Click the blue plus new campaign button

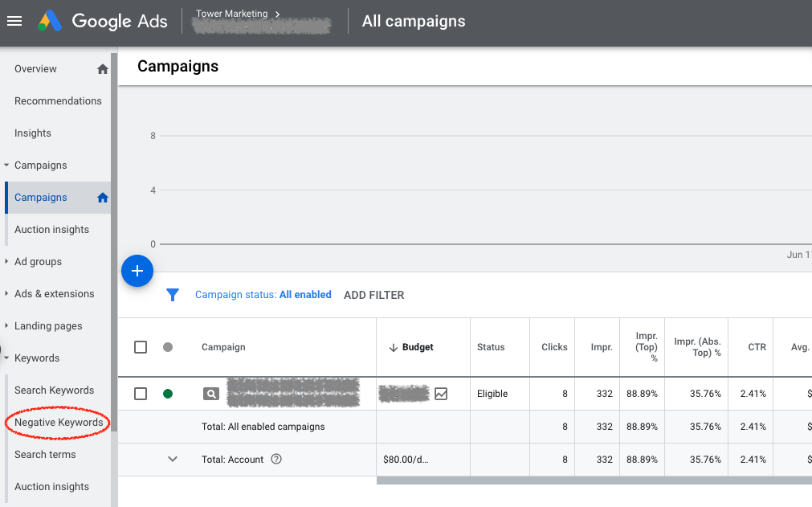click(x=137, y=271)
